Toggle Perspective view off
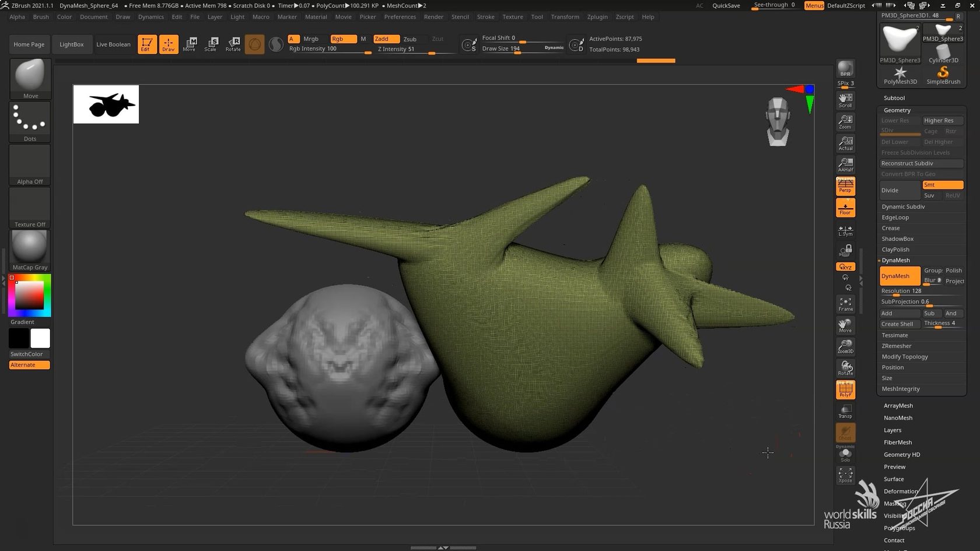This screenshot has width=980, height=551. point(845,186)
